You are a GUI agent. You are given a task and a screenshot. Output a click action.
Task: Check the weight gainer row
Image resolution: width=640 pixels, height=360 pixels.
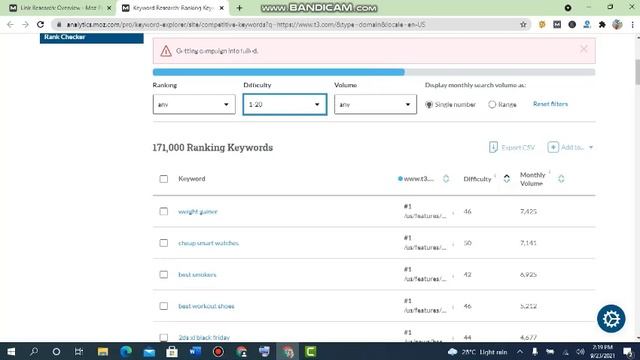164,211
